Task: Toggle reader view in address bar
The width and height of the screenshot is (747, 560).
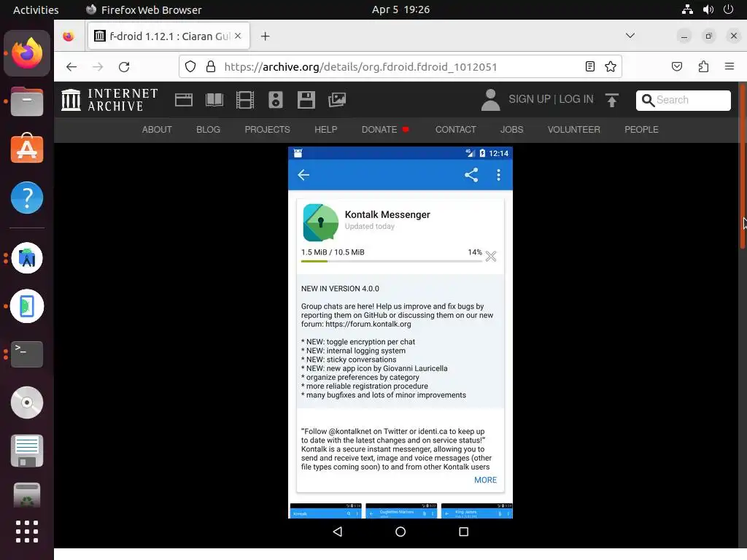Action: pyautogui.click(x=589, y=66)
